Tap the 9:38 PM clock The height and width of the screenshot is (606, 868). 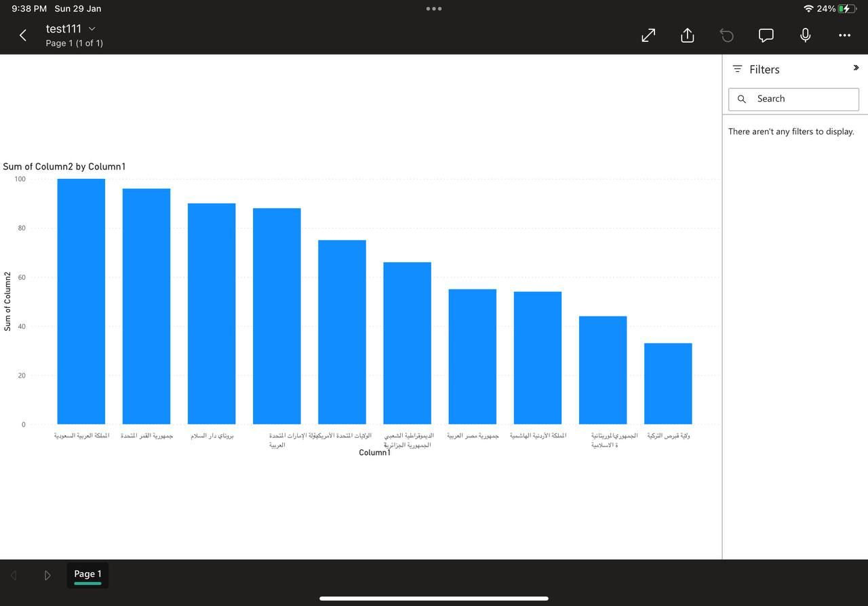point(29,9)
